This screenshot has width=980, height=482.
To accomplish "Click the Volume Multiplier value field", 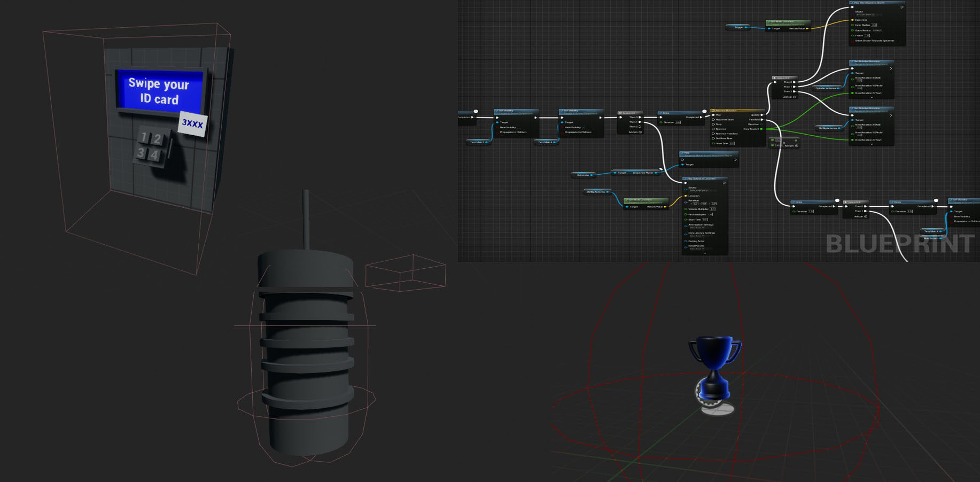I will pyautogui.click(x=713, y=209).
